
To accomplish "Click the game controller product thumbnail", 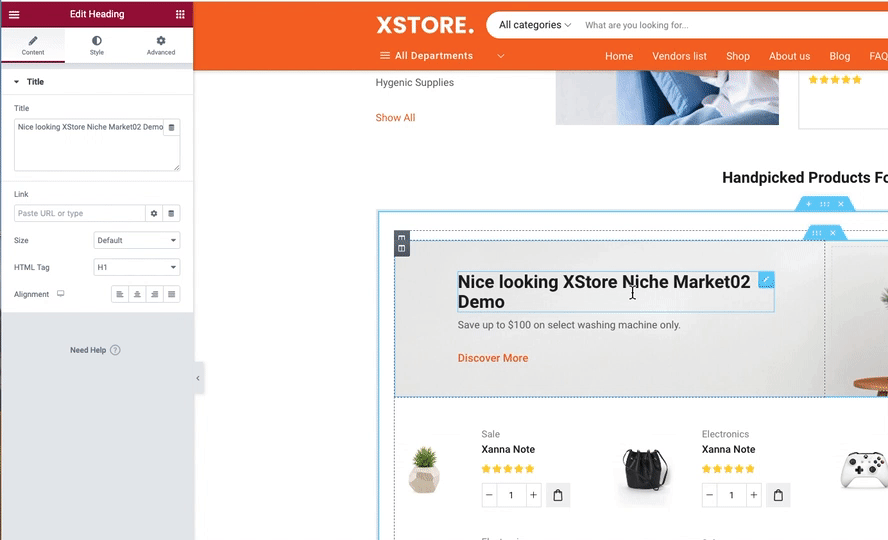I will 864,469.
